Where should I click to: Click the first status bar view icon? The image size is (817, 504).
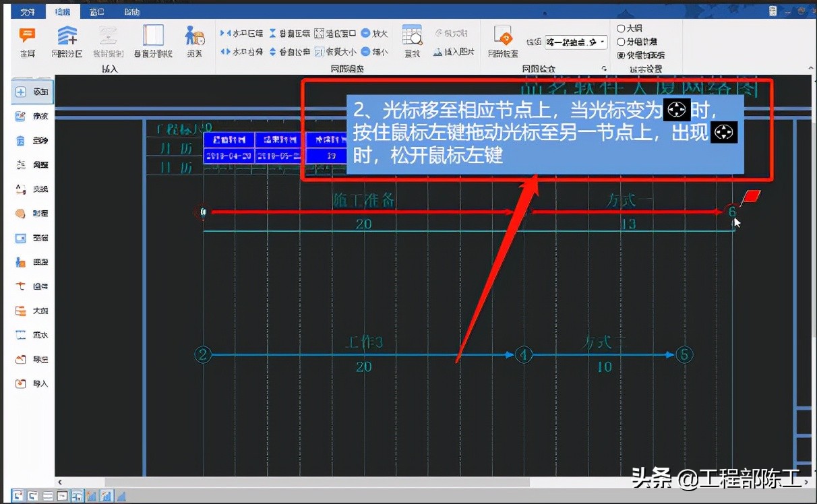point(18,496)
